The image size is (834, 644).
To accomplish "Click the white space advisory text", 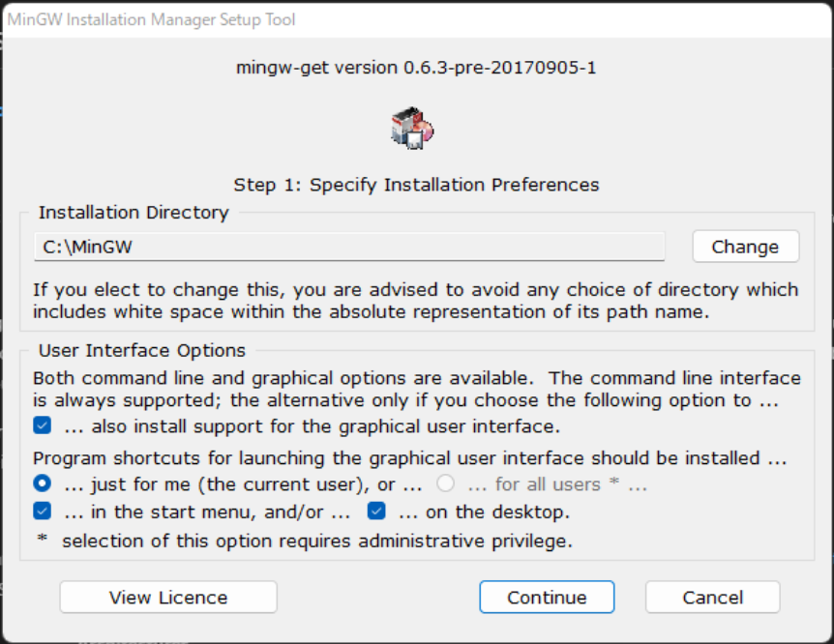I will 416,300.
